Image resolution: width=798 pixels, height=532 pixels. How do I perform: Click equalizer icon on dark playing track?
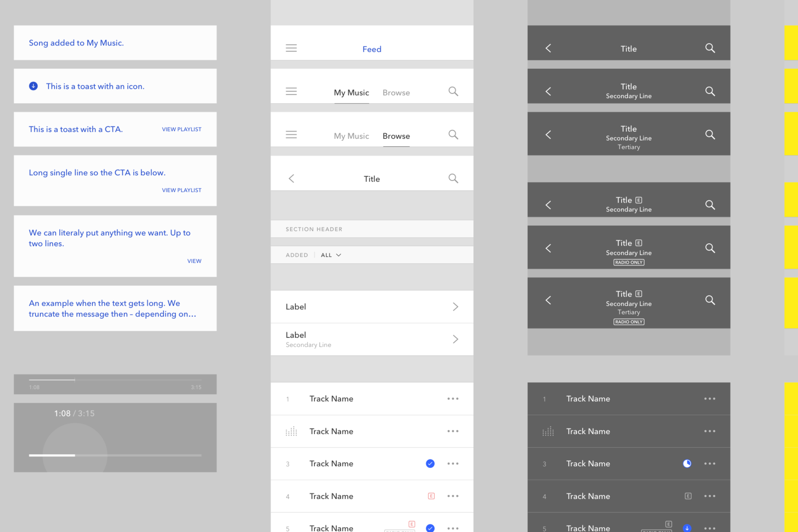click(548, 431)
